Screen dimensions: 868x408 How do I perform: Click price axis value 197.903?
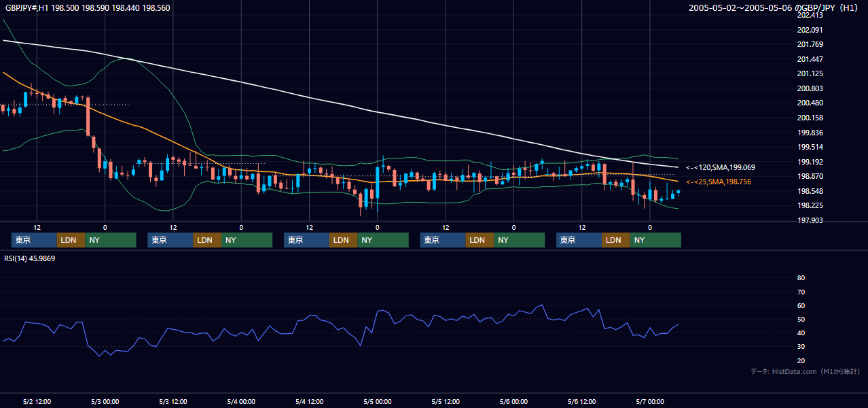(x=810, y=220)
